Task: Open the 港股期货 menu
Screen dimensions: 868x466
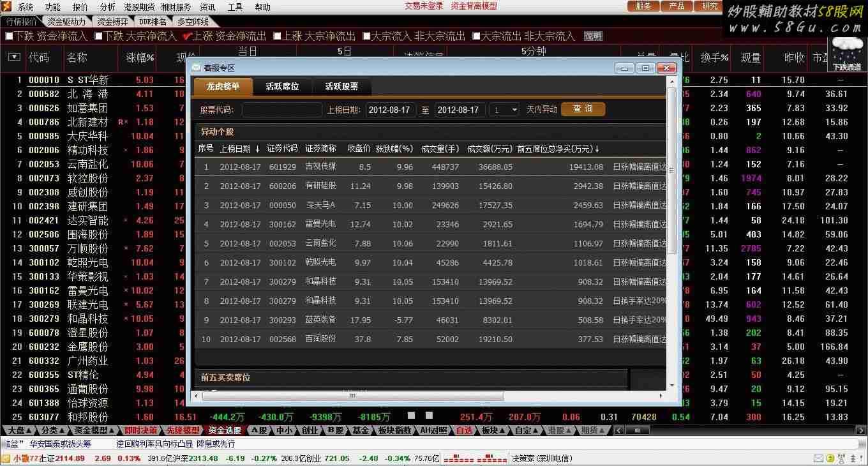Action: 139,7
